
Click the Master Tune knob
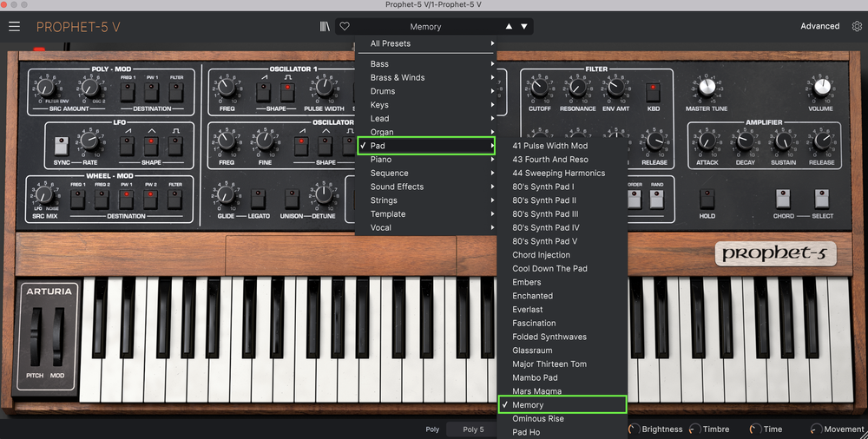(707, 87)
